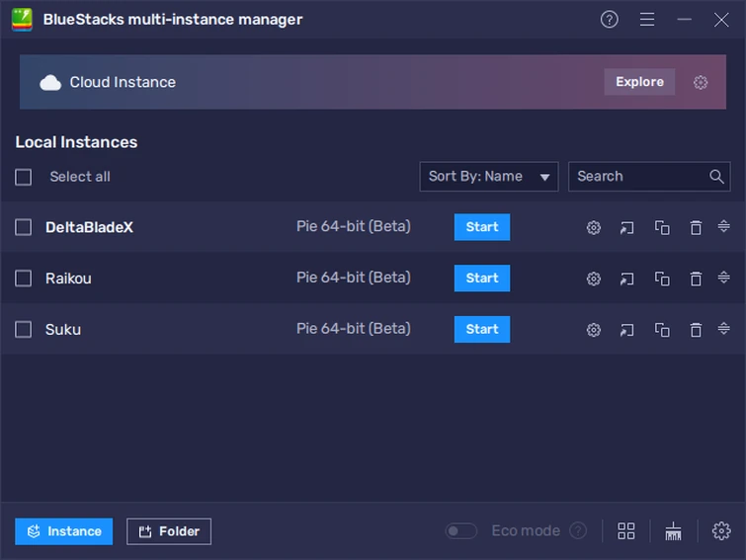This screenshot has width=746, height=560.
Task: Tick the DeltaBladeX instance checkbox
Action: 24,227
